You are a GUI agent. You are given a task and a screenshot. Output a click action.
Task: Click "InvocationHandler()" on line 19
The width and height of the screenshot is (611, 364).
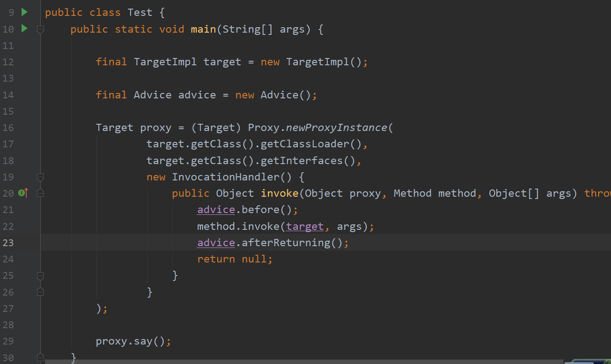click(x=232, y=177)
